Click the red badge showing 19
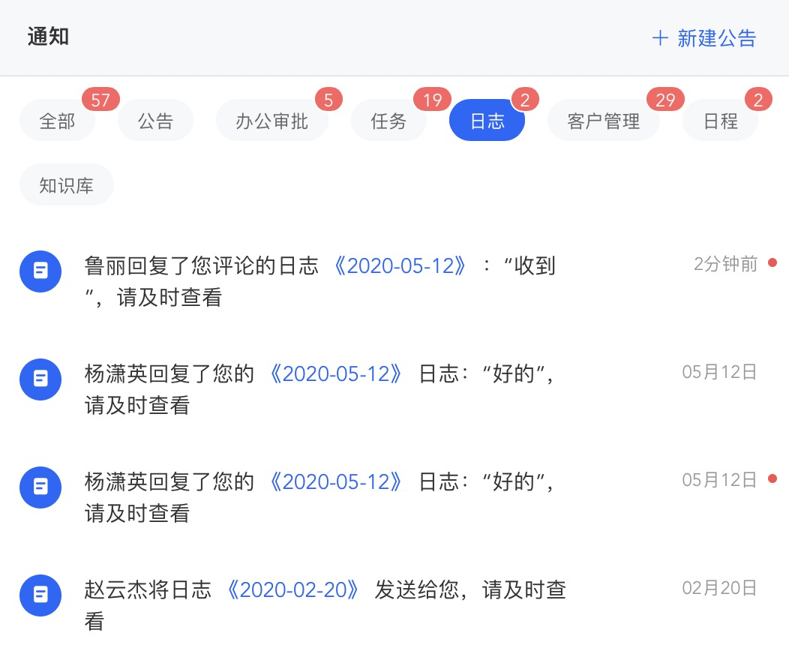789x672 pixels. (x=432, y=100)
